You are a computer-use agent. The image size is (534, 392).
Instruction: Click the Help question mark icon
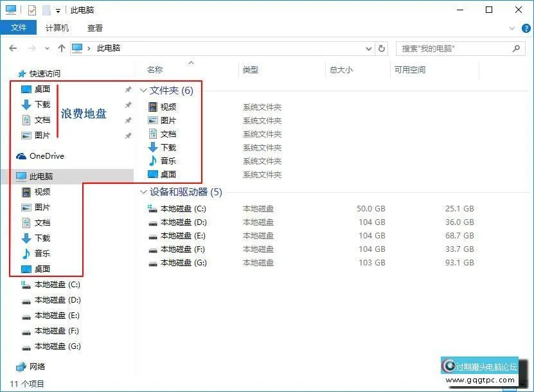pyautogui.click(x=526, y=28)
